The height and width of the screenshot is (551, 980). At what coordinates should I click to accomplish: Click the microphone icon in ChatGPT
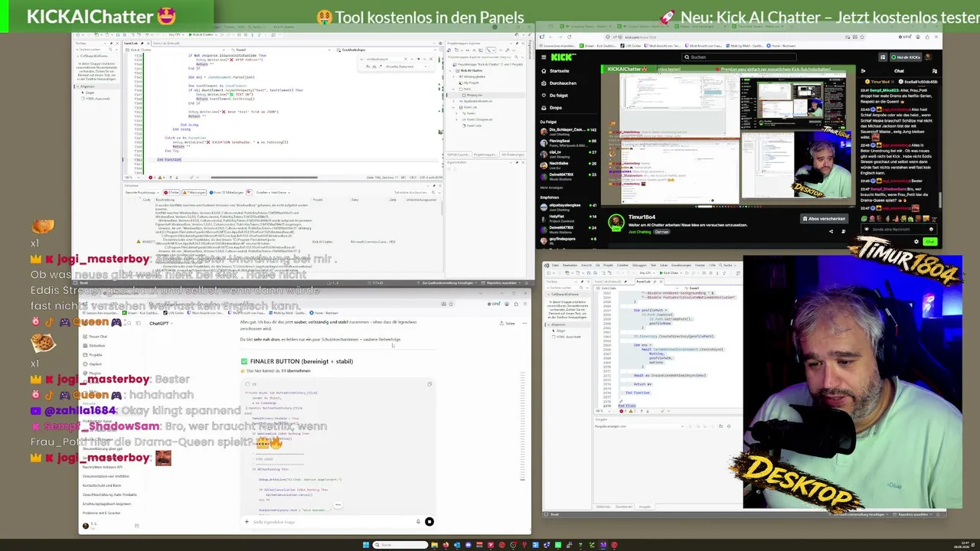coord(418,522)
